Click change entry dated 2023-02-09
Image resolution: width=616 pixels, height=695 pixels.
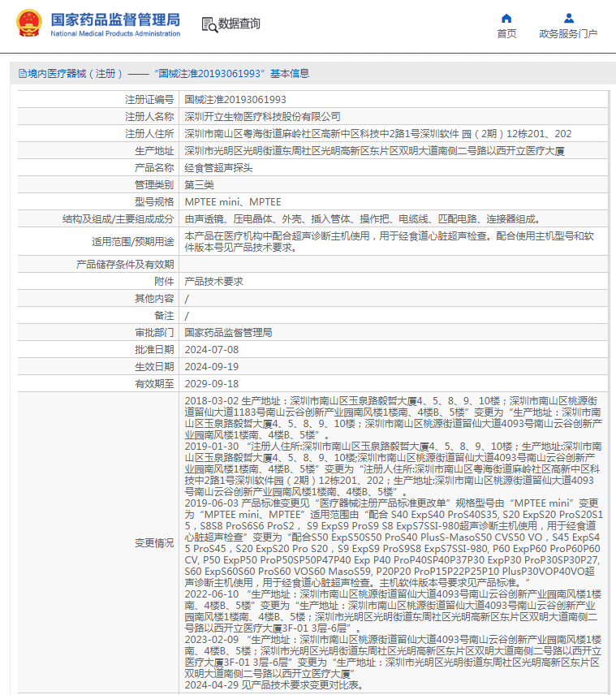click(393, 657)
